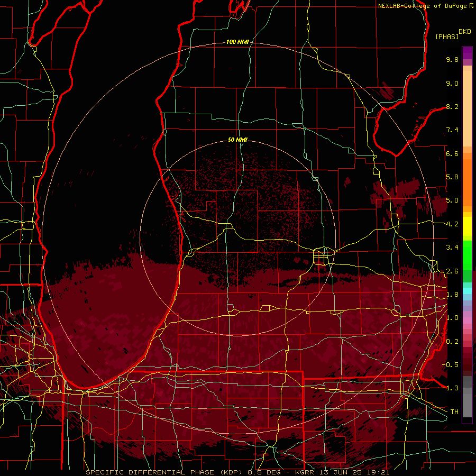This screenshot has height=476, width=476.
Task: Select the 1.8 legend value
Action: (x=452, y=295)
